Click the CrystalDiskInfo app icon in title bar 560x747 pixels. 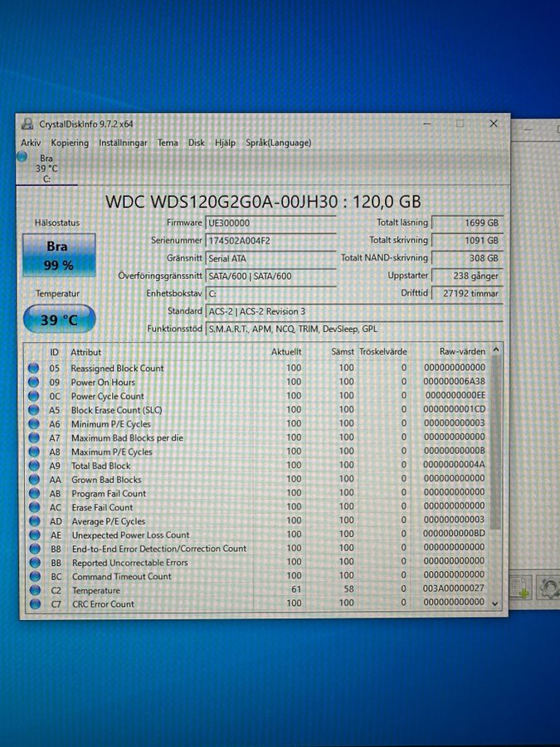pos(27,124)
